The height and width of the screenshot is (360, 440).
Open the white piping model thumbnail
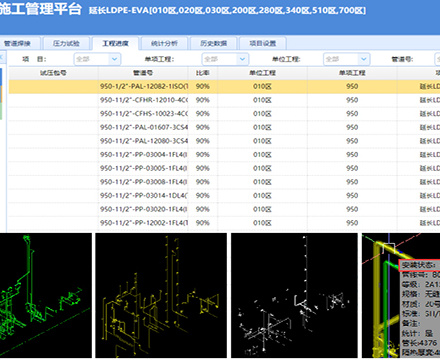[x=294, y=295]
